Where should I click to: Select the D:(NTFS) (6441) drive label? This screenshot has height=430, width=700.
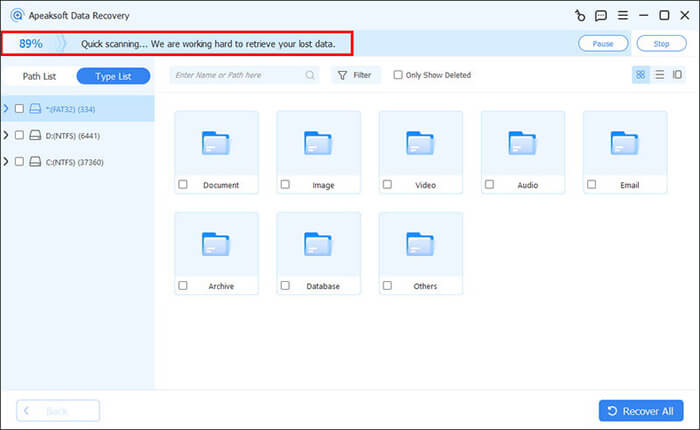coord(73,135)
